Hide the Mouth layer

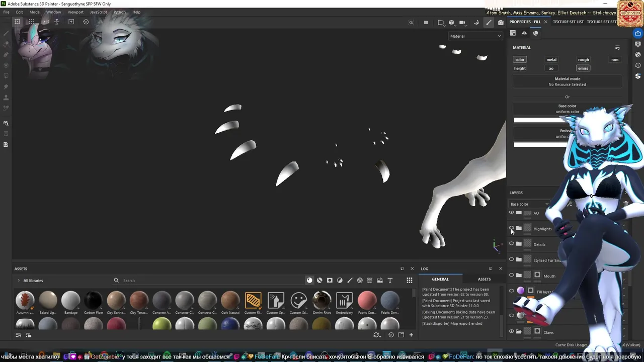point(512,275)
